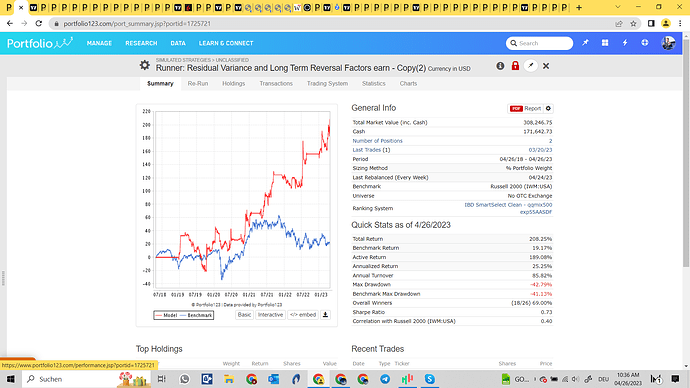690x388 pixels.
Task: Go back in browser history
Action: point(10,23)
